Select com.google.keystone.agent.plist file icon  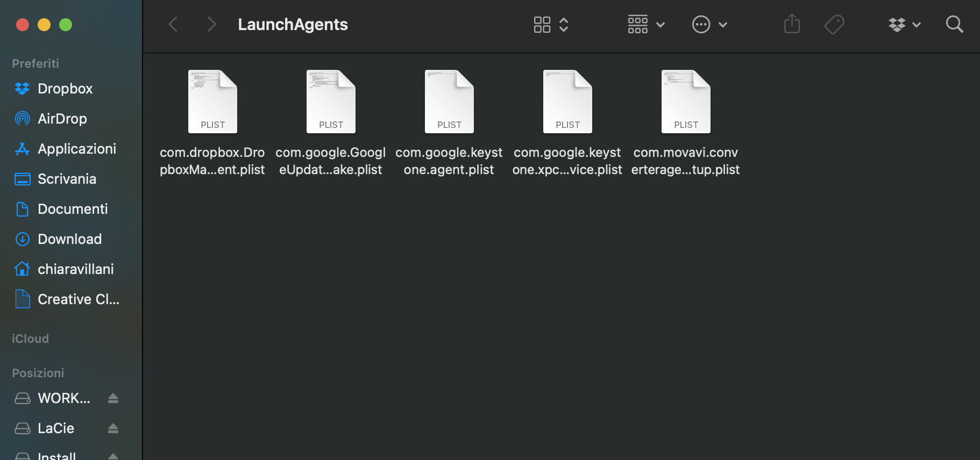(449, 102)
